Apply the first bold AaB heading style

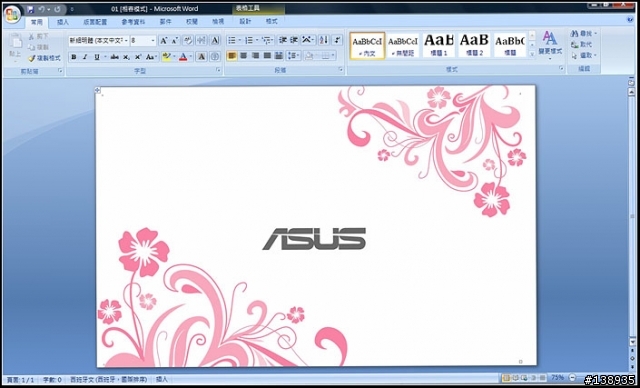439,46
